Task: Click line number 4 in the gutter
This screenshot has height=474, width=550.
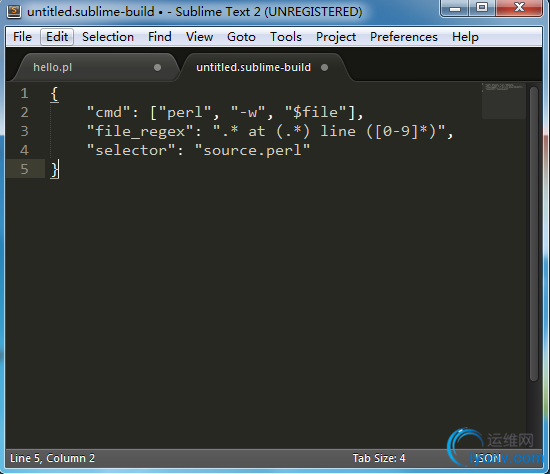Action: pos(24,151)
